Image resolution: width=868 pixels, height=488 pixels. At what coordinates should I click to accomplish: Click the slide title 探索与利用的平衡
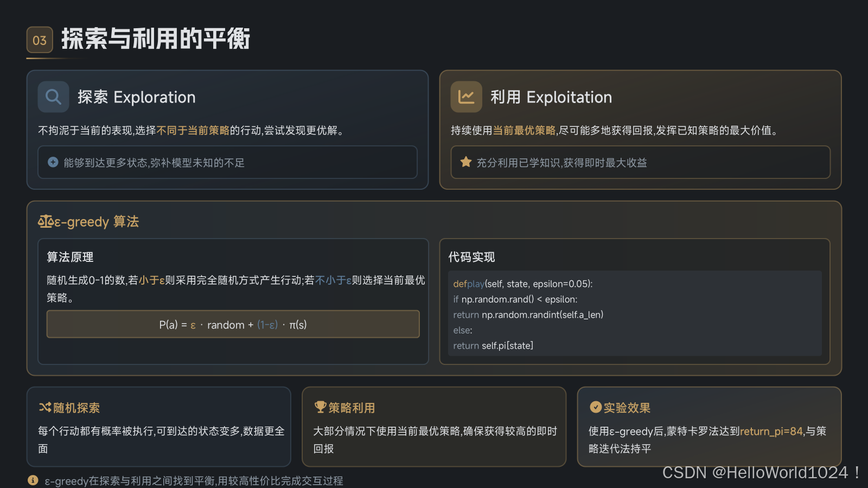pos(156,39)
